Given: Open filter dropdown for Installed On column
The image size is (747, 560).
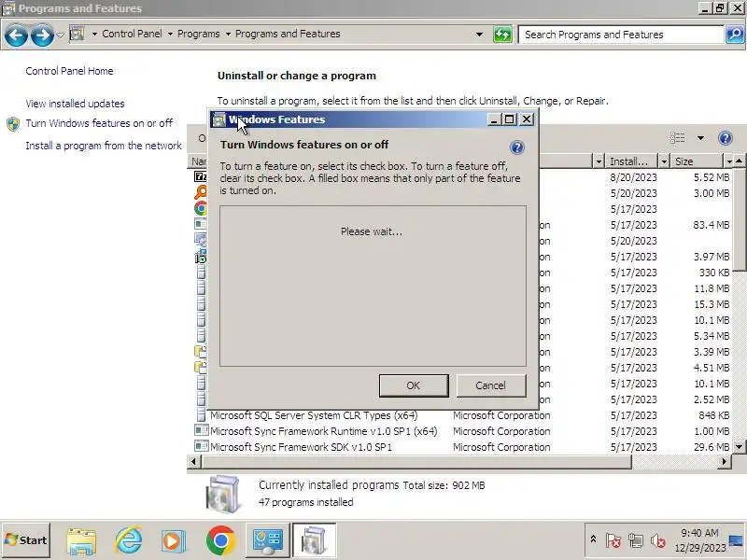Looking at the screenshot, I should (x=664, y=161).
